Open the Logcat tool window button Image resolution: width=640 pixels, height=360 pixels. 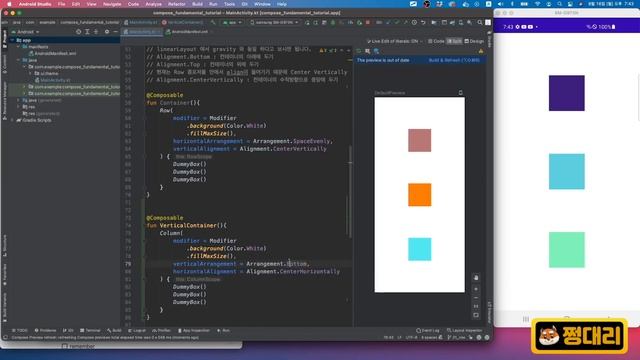coord(137,330)
